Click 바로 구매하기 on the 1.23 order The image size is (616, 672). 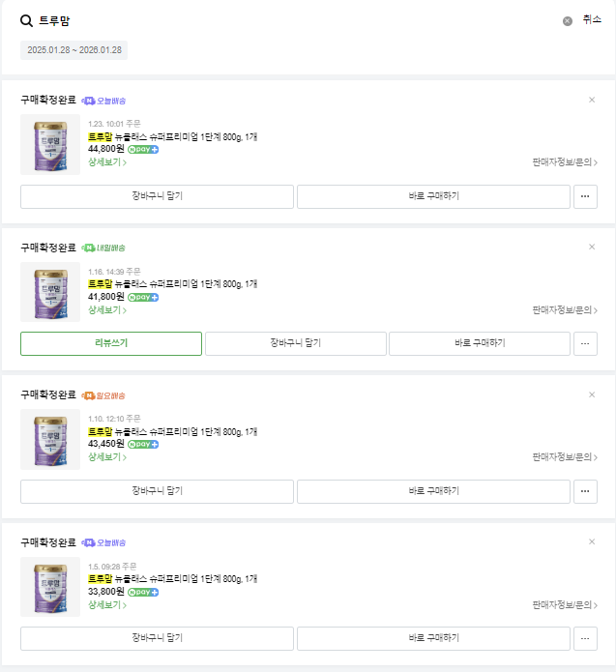click(x=433, y=196)
